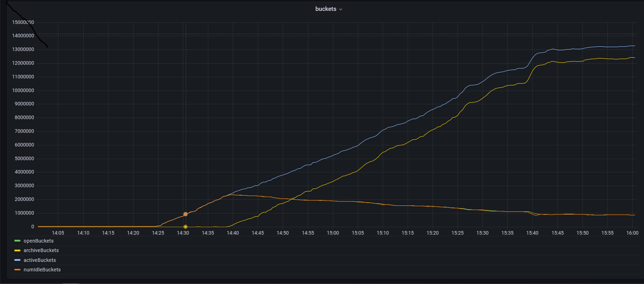Click the yellow data point on the zero line
The width and height of the screenshot is (644, 284).
point(186,227)
